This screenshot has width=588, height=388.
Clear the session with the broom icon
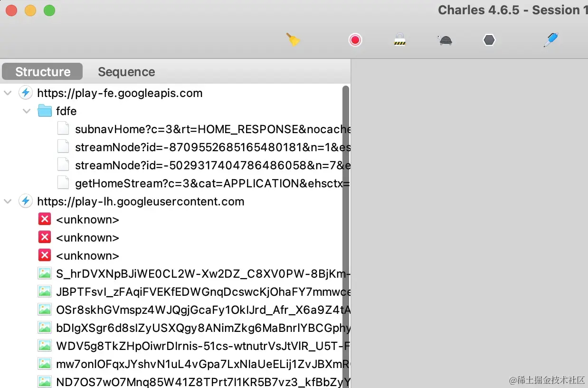click(293, 40)
